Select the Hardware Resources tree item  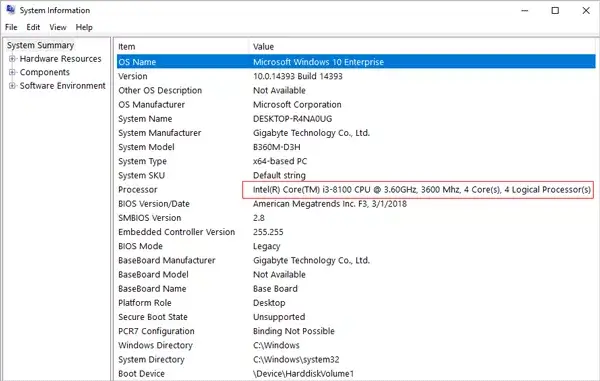(x=60, y=59)
